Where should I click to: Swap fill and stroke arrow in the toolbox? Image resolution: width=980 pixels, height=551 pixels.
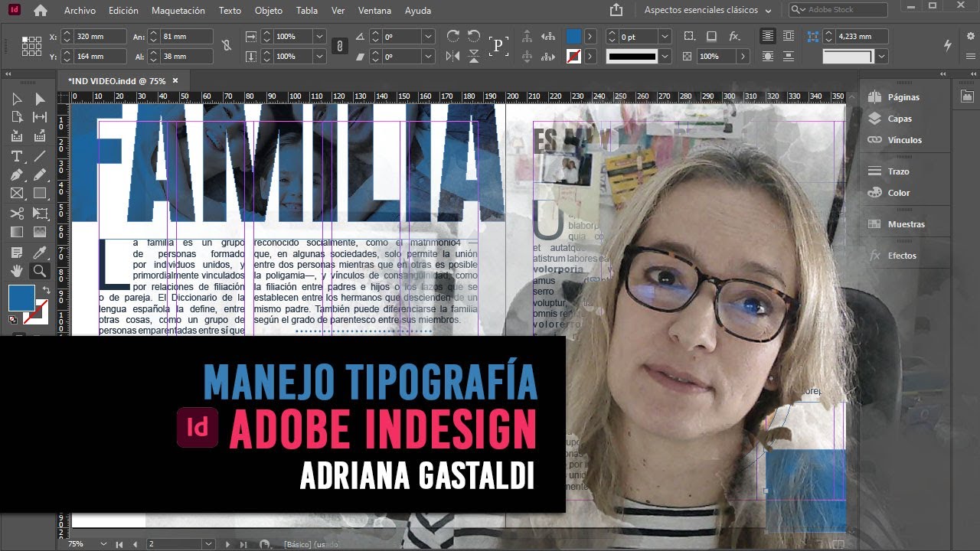(46, 291)
